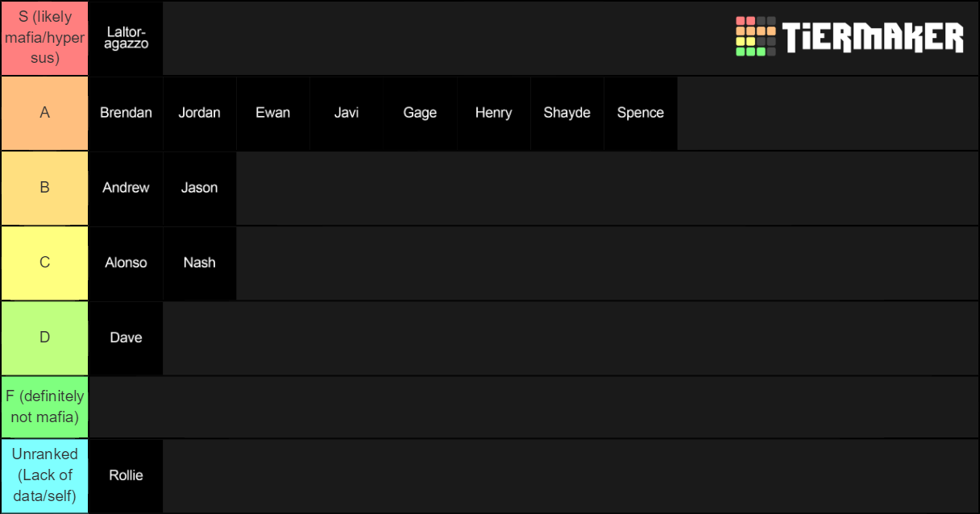Click the Alonso tile in C tier
The height and width of the screenshot is (514, 980).
coord(126,263)
